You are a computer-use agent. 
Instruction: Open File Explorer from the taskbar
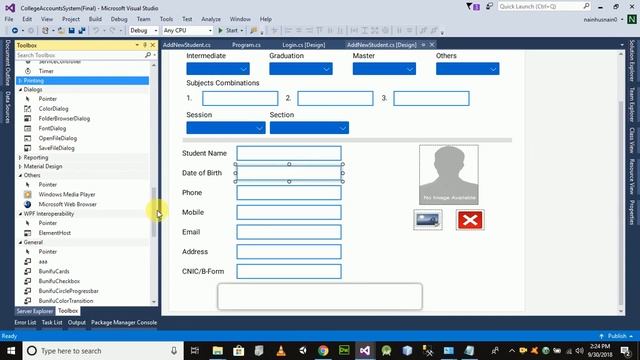click(x=218, y=351)
